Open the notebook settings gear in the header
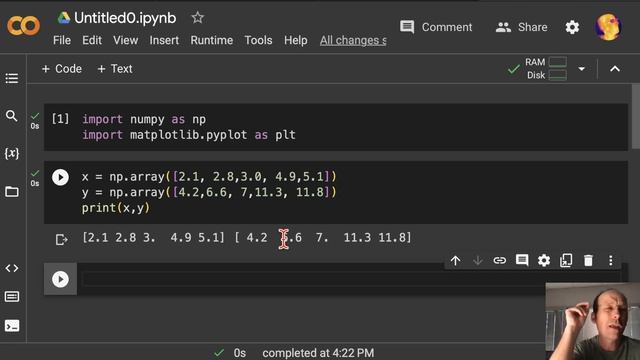This screenshot has width=640, height=360. click(572, 27)
